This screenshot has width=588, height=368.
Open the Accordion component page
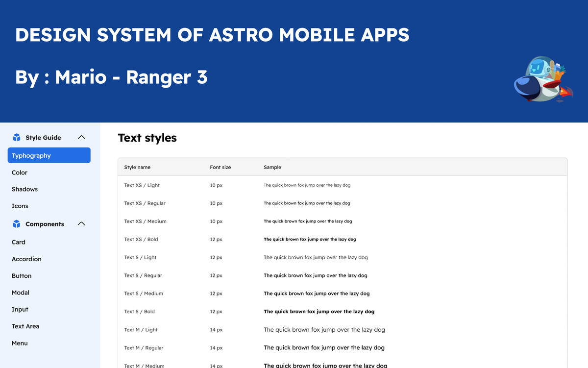coord(26,259)
